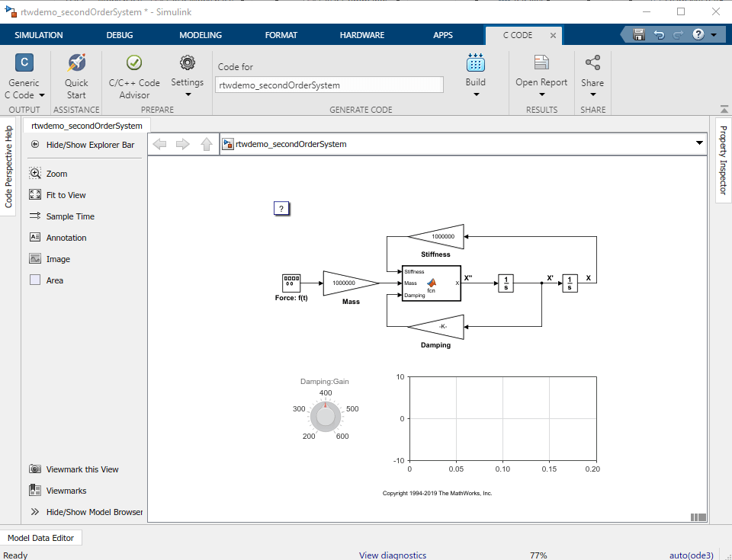Click the 77% zoom level status
This screenshot has width=732, height=560.
click(538, 555)
